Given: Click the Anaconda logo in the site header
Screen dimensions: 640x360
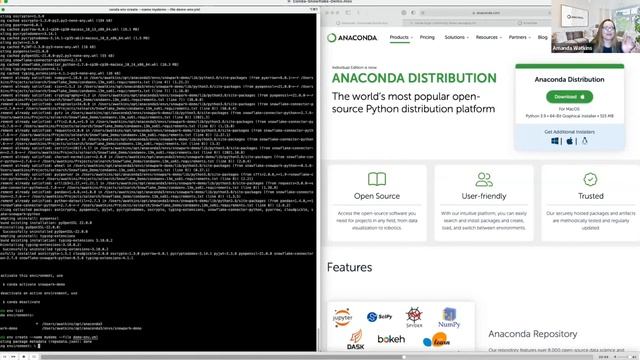Looking at the screenshot, I should (x=352, y=38).
